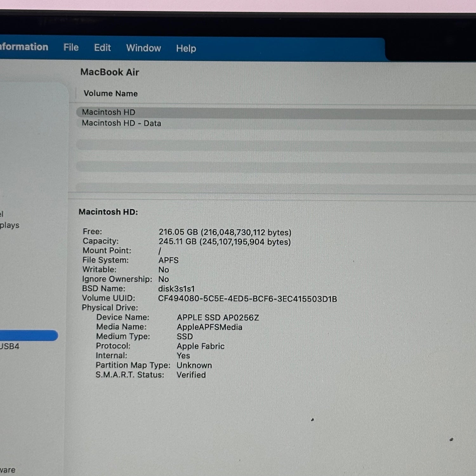Select the USB4 item in the sidebar
The image size is (476, 476).
[10, 346]
